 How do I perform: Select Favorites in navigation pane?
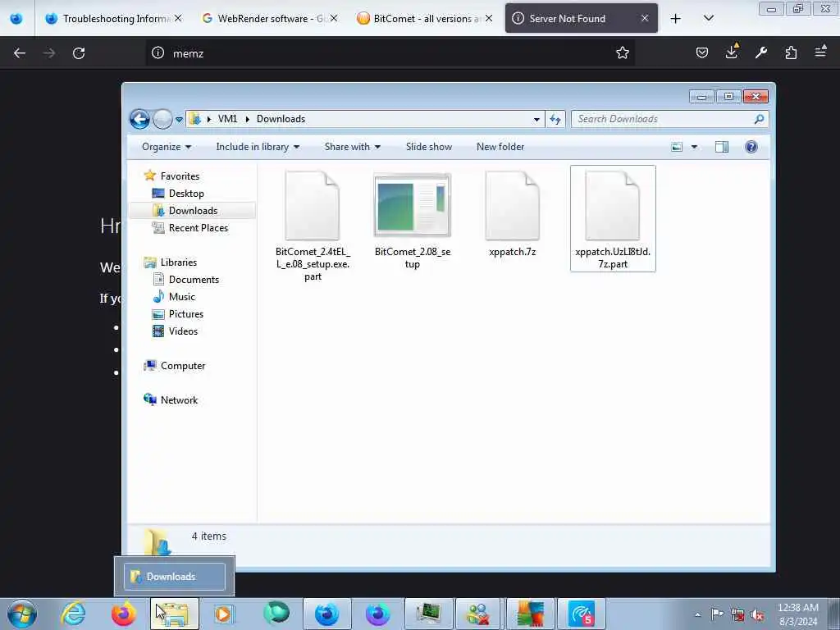click(x=172, y=176)
